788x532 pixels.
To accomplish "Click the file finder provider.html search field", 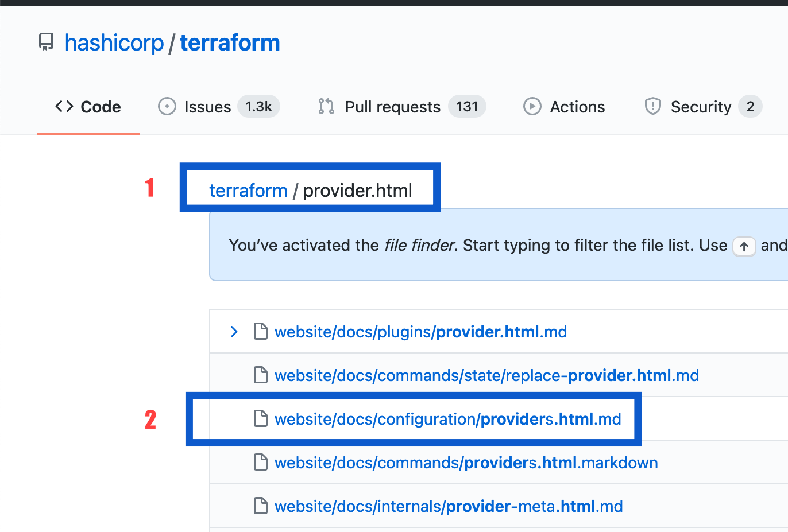I will coord(357,191).
